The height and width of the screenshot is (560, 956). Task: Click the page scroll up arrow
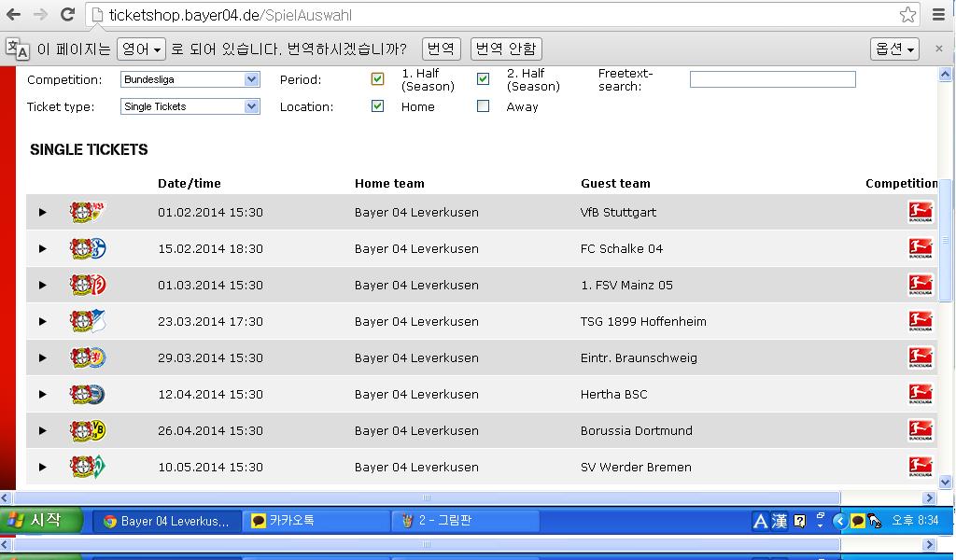(946, 75)
